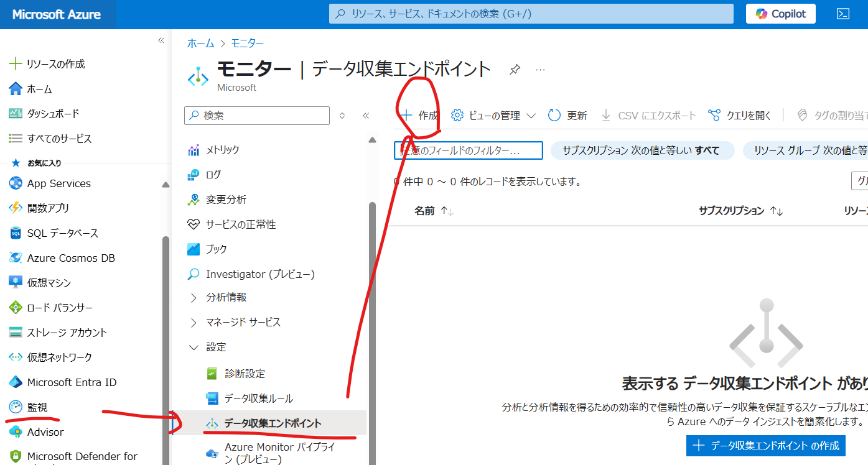Open 関数アプリ favorite
Image resolution: width=868 pixels, height=465 pixels.
point(39,208)
